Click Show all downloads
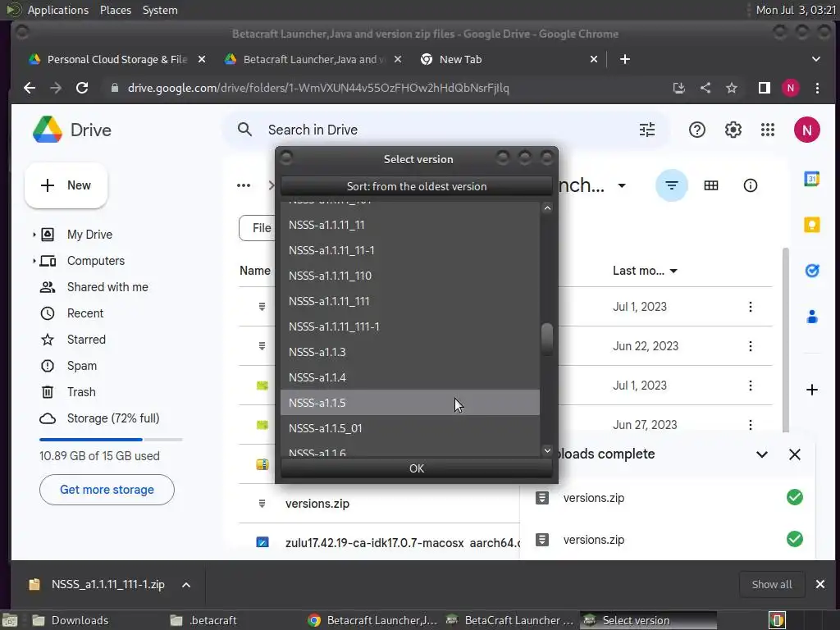Viewport: 840px width, 630px height. tap(771, 584)
